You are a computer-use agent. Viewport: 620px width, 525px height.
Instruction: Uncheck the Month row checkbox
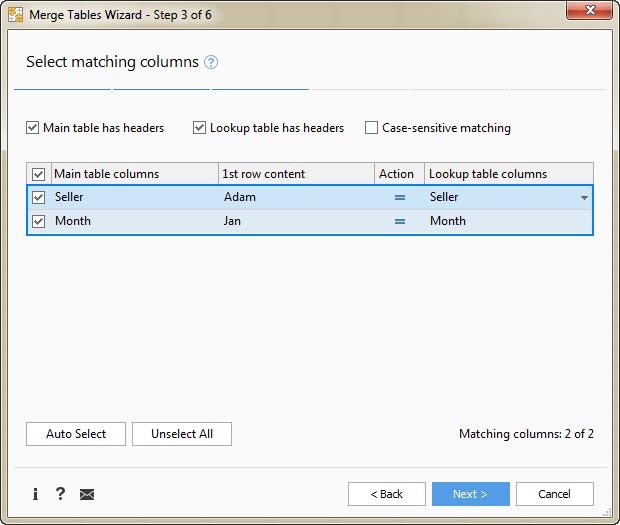click(x=39, y=222)
